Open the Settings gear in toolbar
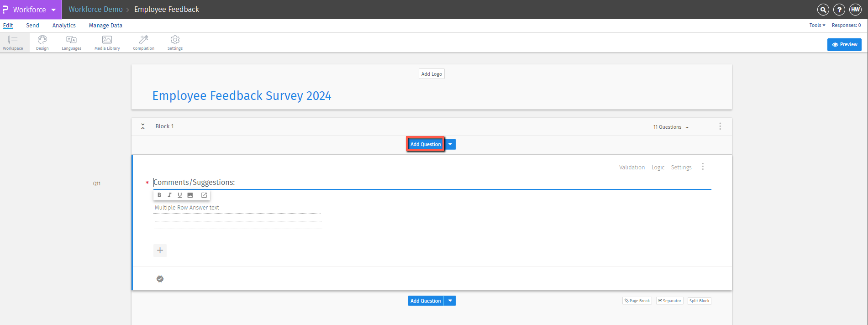Image resolution: width=868 pixels, height=325 pixels. pos(175,42)
